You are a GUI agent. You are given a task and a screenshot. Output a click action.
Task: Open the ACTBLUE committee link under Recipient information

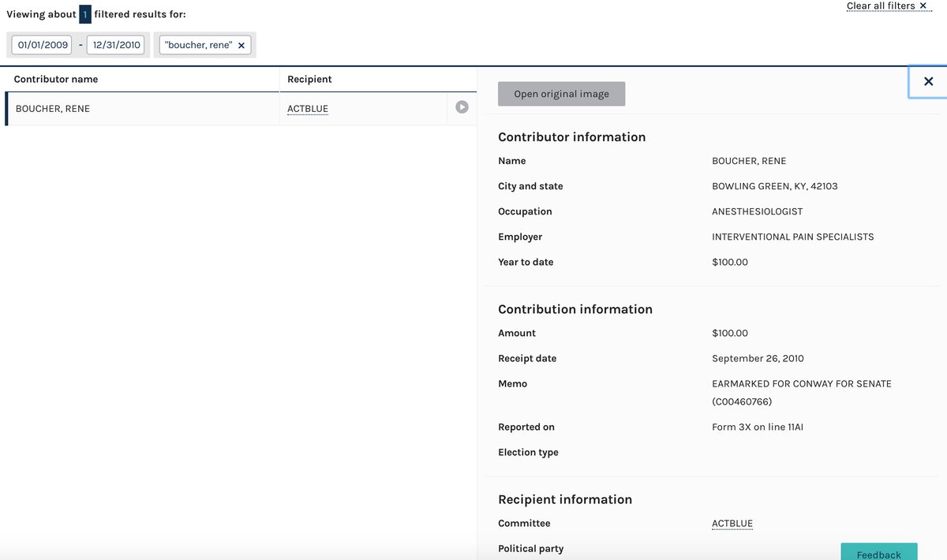[732, 523]
